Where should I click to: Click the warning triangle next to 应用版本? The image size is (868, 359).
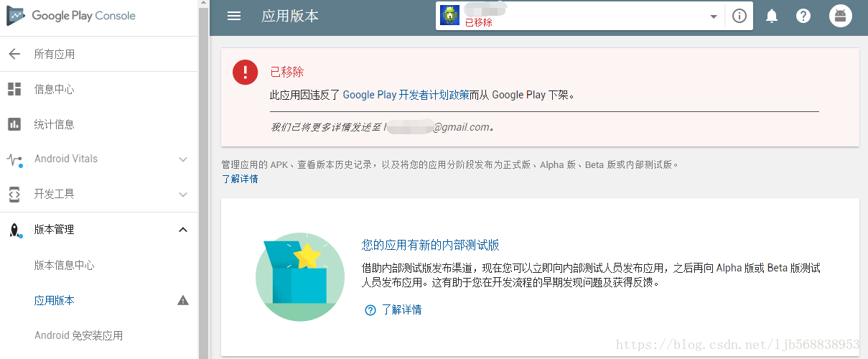click(x=183, y=300)
